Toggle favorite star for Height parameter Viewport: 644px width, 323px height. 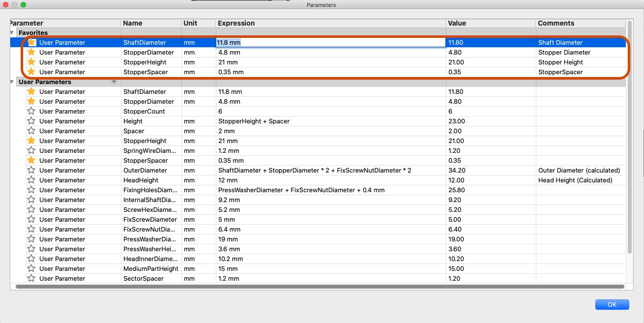[x=31, y=121]
